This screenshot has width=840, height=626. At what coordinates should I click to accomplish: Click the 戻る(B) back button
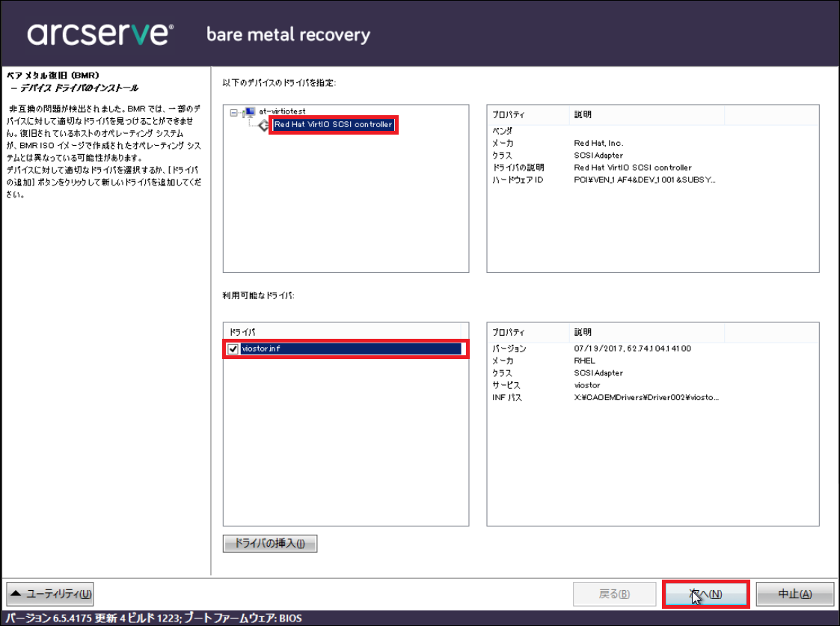coord(614,594)
